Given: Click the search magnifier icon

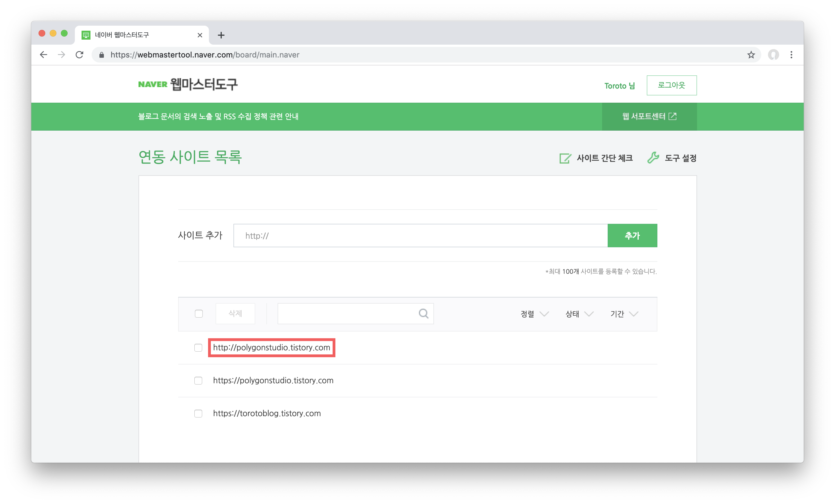Looking at the screenshot, I should coord(423,314).
